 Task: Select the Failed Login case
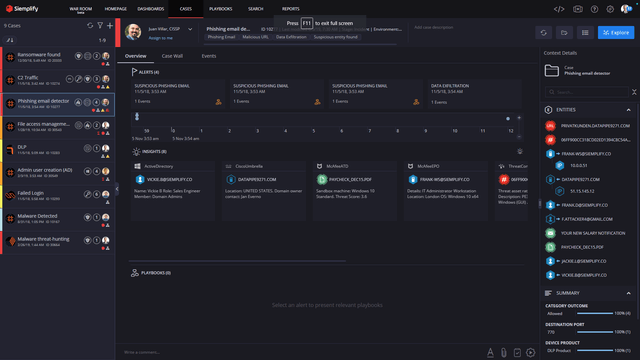pyautogui.click(x=58, y=196)
